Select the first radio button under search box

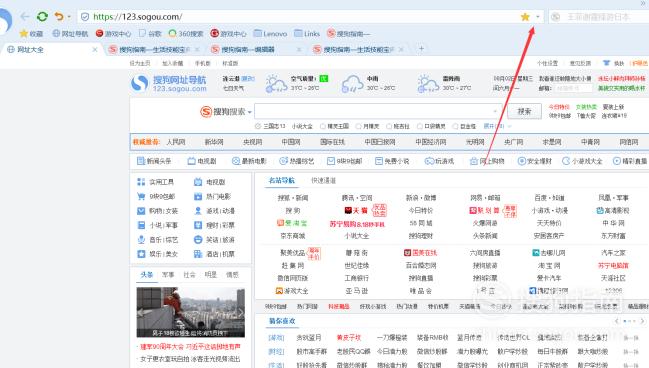point(258,126)
